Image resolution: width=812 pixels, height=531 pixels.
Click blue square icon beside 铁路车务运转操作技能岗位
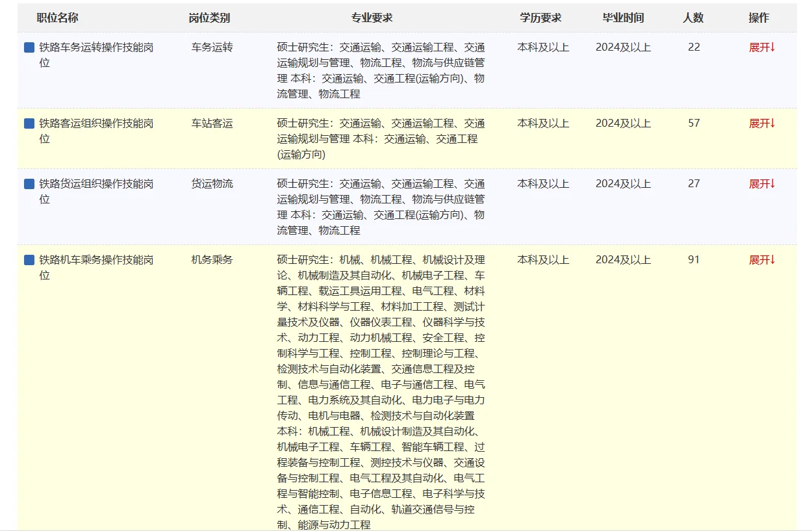click(x=29, y=47)
